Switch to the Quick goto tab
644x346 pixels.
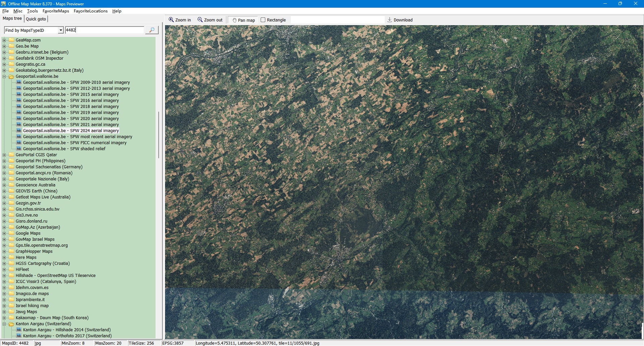(x=36, y=19)
